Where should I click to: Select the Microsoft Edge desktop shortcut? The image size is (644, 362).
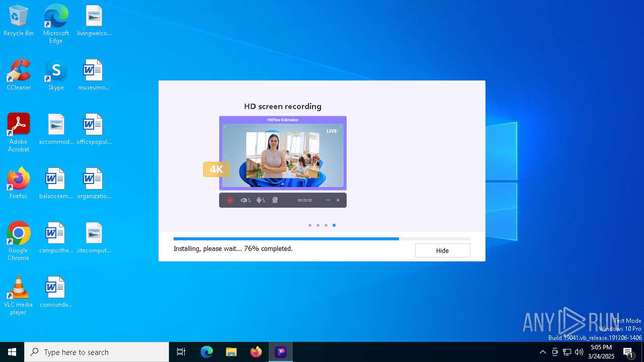[x=56, y=24]
